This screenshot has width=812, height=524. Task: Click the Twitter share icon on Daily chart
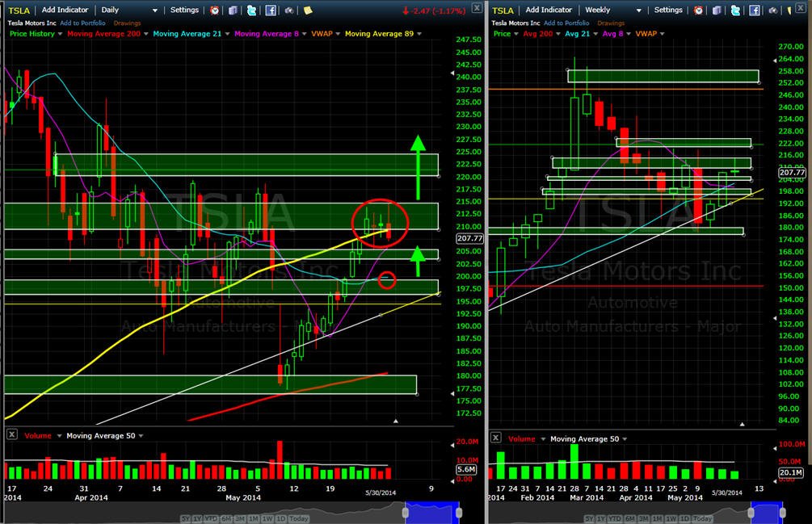click(251, 10)
